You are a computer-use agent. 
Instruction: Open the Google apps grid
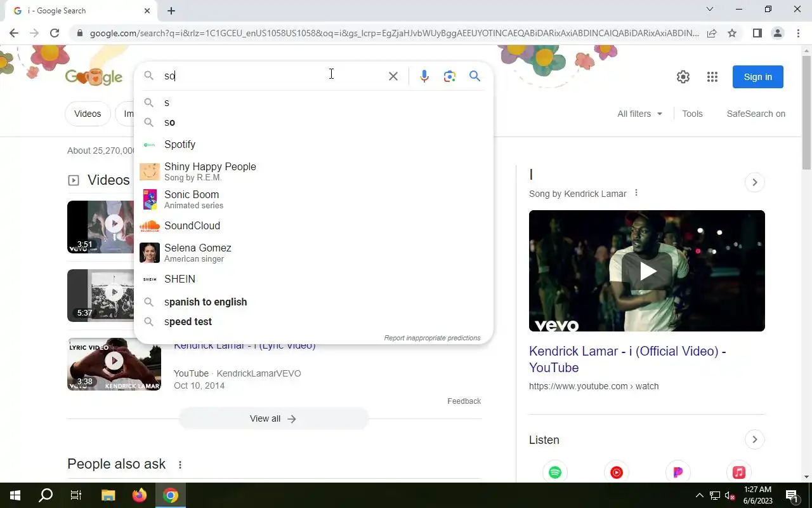(x=712, y=77)
